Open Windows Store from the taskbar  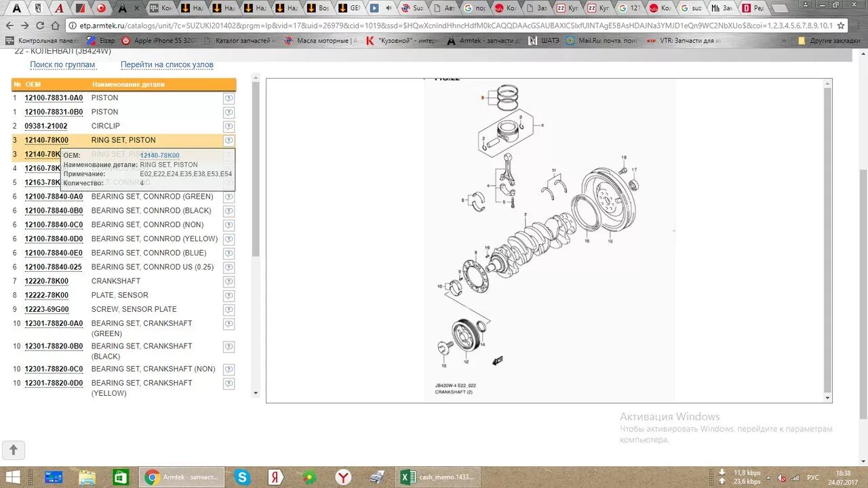pos(121,477)
